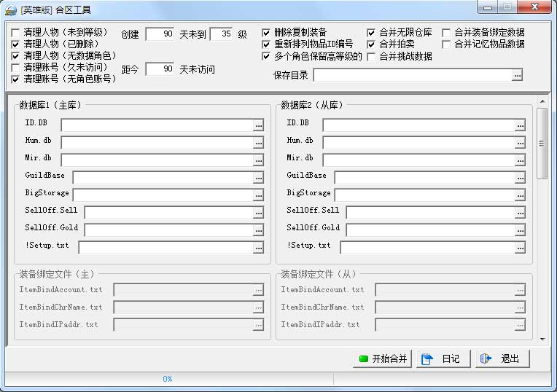Enable 合并记忆物品数据 checkbox
The width and height of the screenshot is (557, 392).
click(x=445, y=44)
